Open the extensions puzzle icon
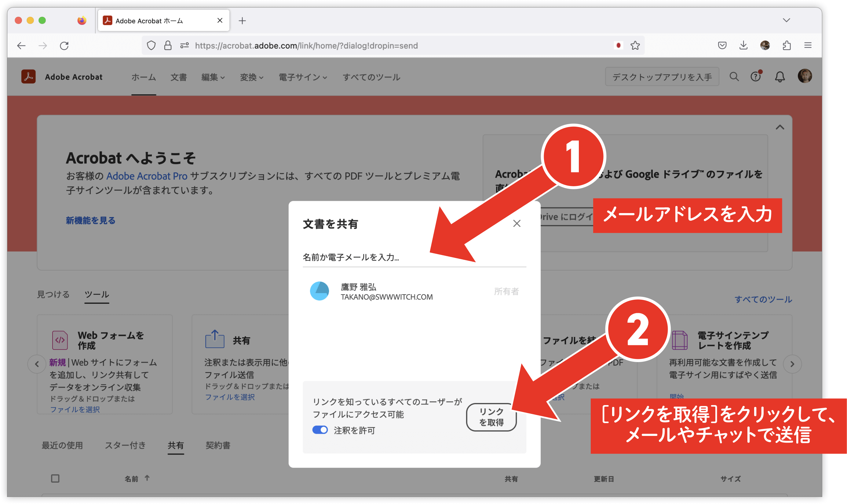 click(787, 45)
